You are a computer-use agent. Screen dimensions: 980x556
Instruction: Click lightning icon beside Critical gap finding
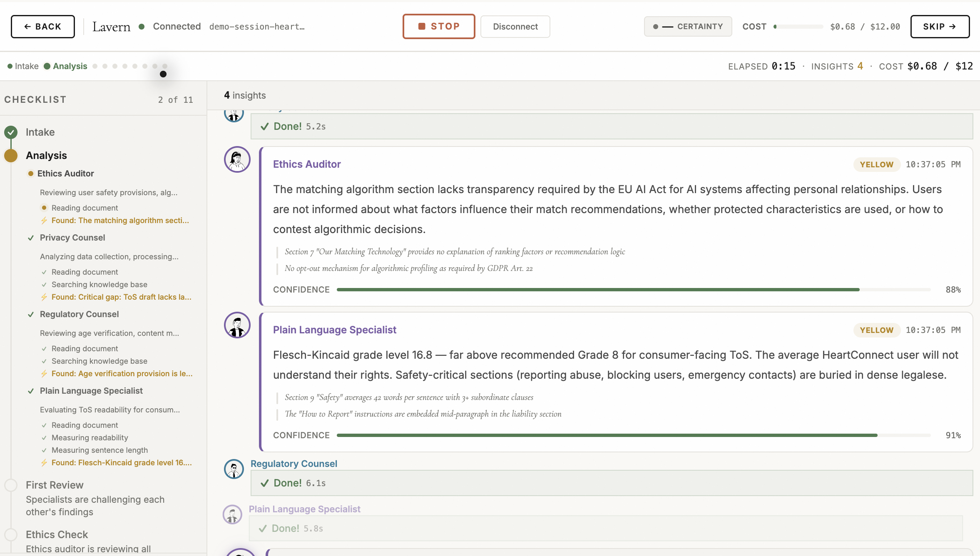(x=44, y=297)
